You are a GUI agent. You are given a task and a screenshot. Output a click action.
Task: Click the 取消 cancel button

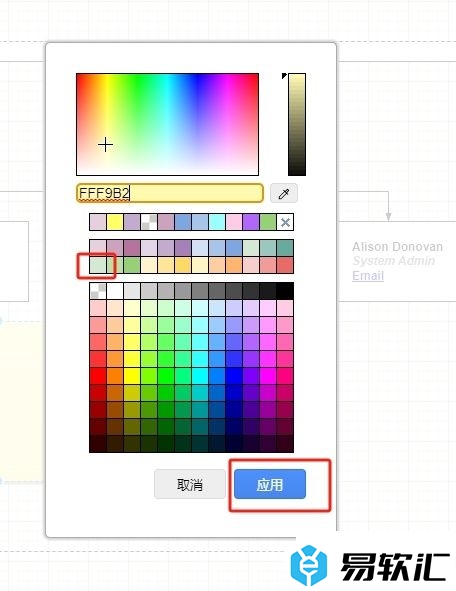click(190, 484)
